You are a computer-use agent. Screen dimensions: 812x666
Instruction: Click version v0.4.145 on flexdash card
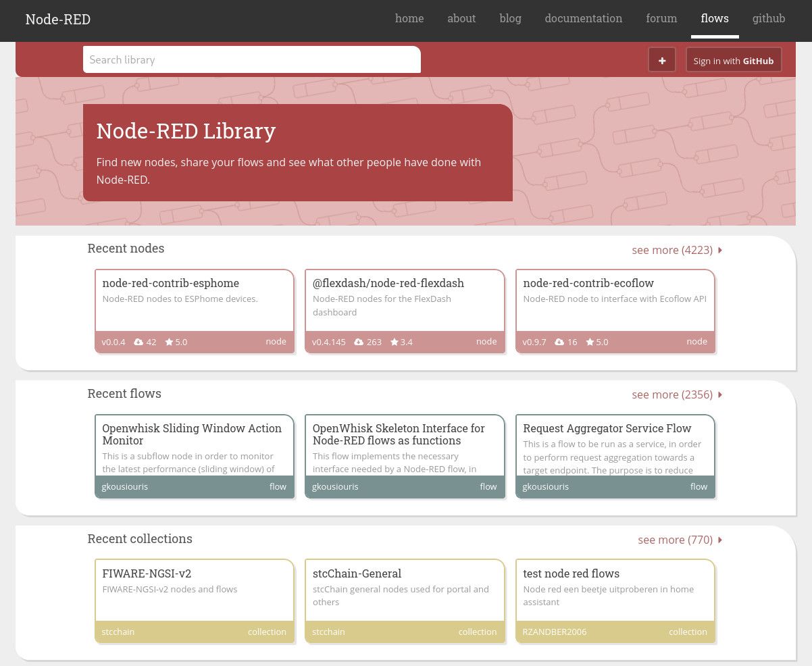pos(329,342)
